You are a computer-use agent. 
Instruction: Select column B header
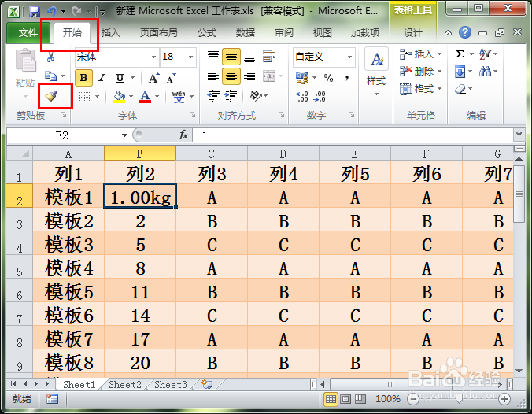(140, 153)
